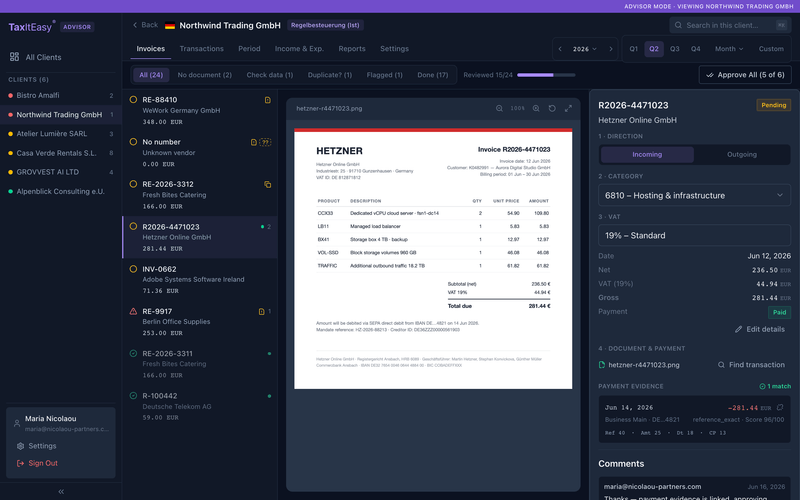Click the unknown '??' badge on No number invoice
Viewport: 800px width, 500px height.
tap(265, 142)
